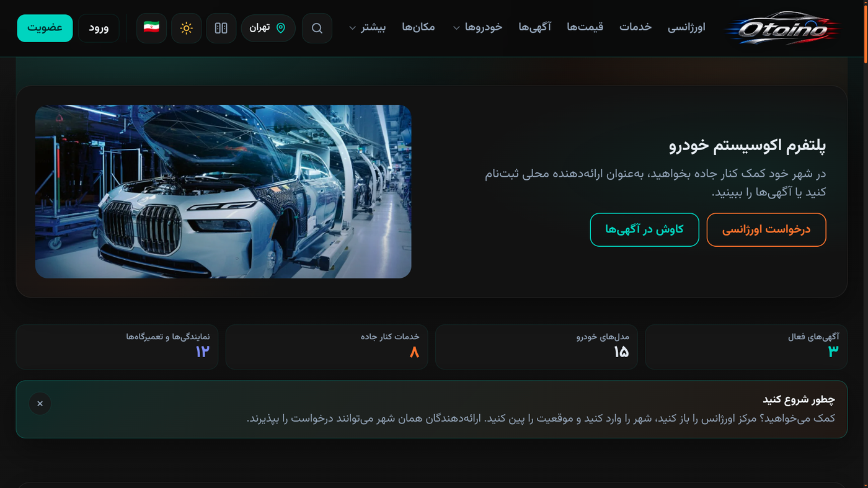Viewport: 868px width, 488px height.
Task: Click the آگهی‌های فعال stat card
Action: click(746, 347)
